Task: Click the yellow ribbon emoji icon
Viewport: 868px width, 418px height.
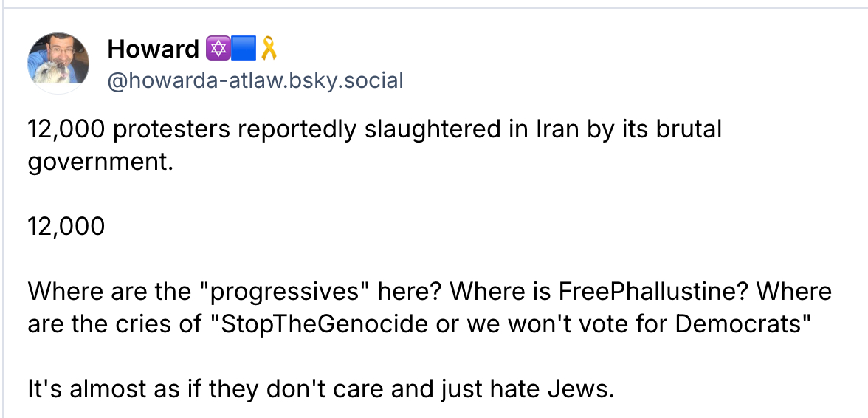Action: [x=269, y=49]
